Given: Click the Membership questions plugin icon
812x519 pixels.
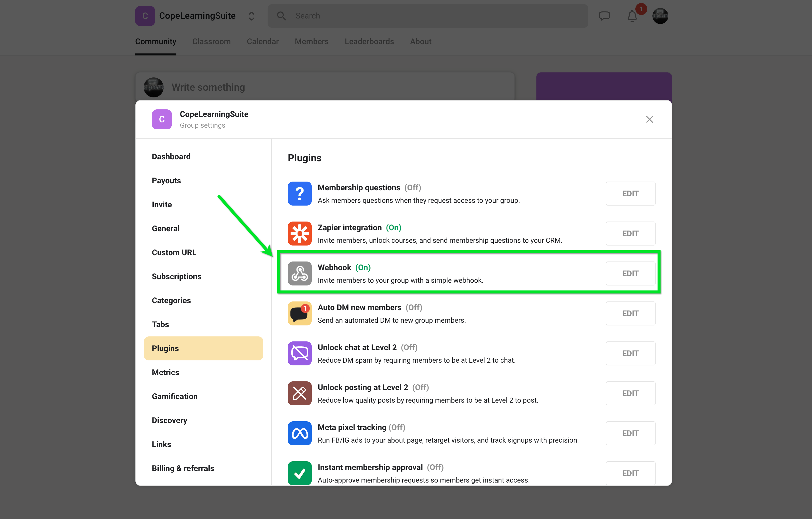Looking at the screenshot, I should click(x=300, y=194).
